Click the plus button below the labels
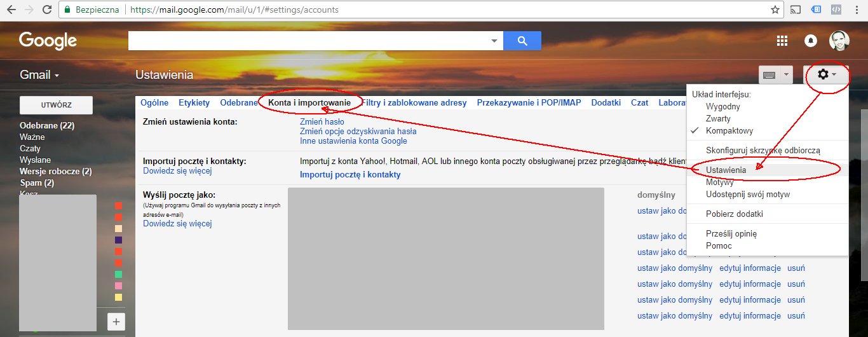The image size is (868, 337). (x=116, y=322)
